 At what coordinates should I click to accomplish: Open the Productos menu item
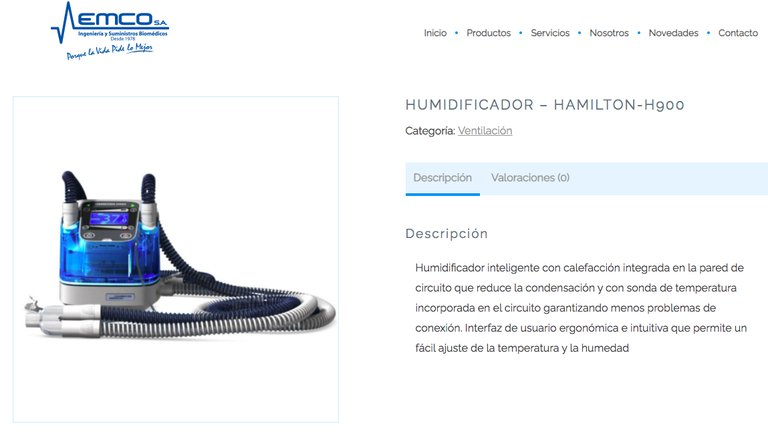coord(488,33)
